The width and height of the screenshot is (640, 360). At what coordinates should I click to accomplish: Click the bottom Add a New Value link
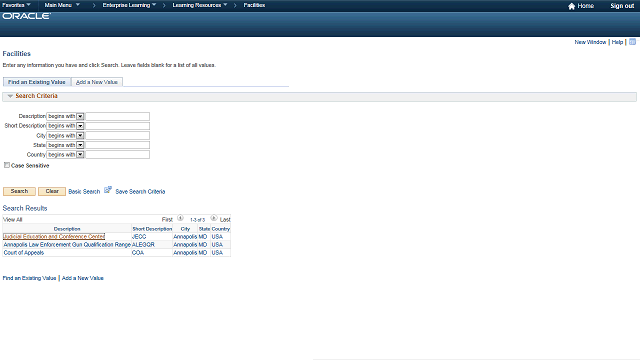(82, 278)
